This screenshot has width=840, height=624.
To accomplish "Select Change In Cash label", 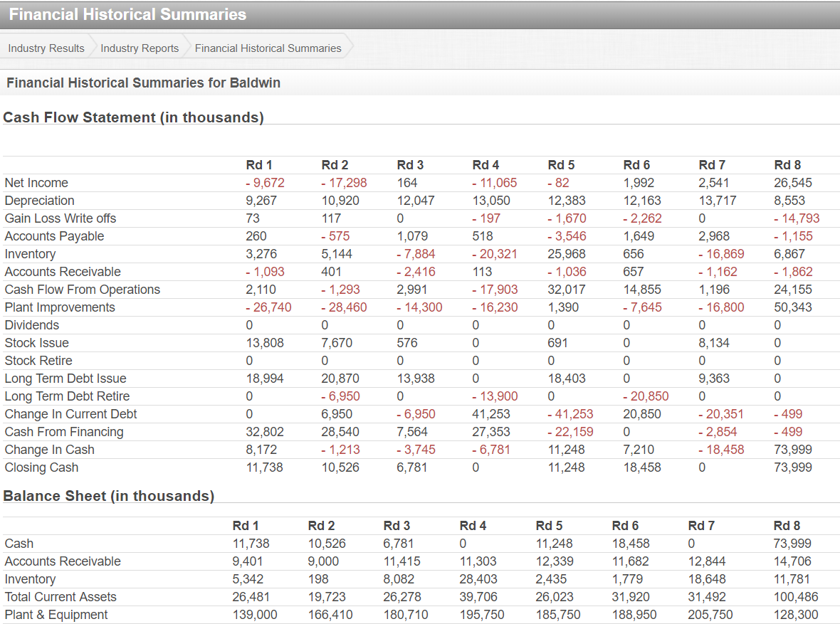I will 50,450.
